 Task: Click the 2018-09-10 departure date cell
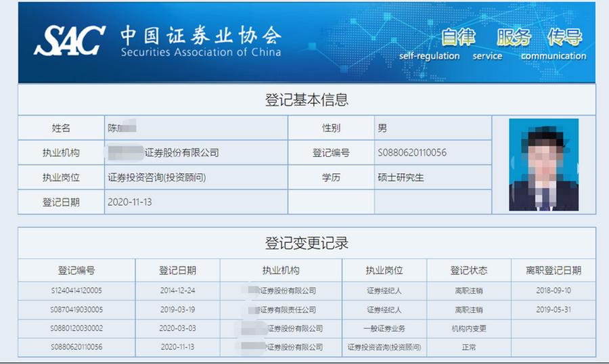pos(553,290)
